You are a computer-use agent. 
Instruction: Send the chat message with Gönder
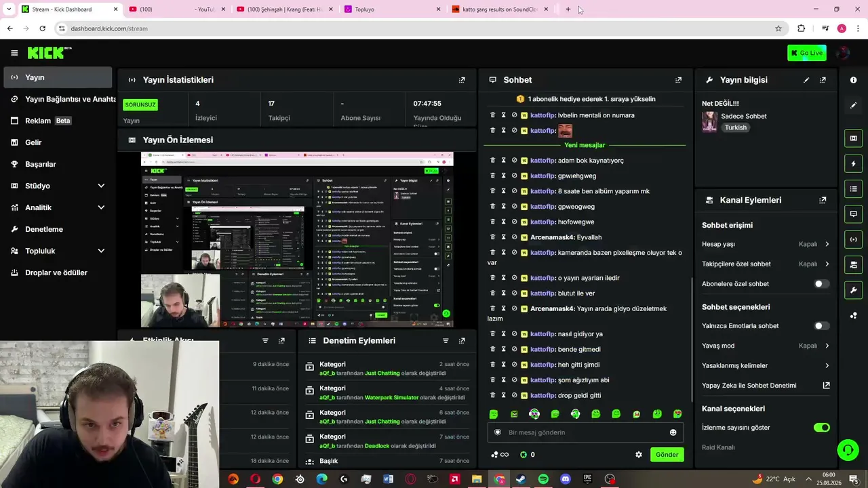coord(667,455)
